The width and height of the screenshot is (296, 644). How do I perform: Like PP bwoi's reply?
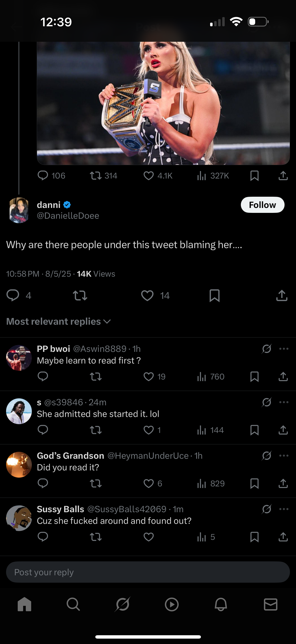[x=149, y=377]
